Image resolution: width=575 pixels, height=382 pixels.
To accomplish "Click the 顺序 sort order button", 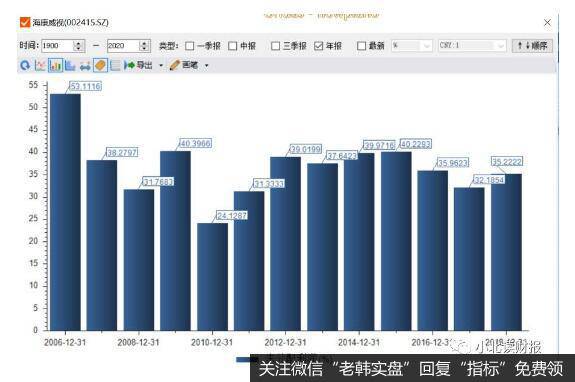I will pos(532,45).
